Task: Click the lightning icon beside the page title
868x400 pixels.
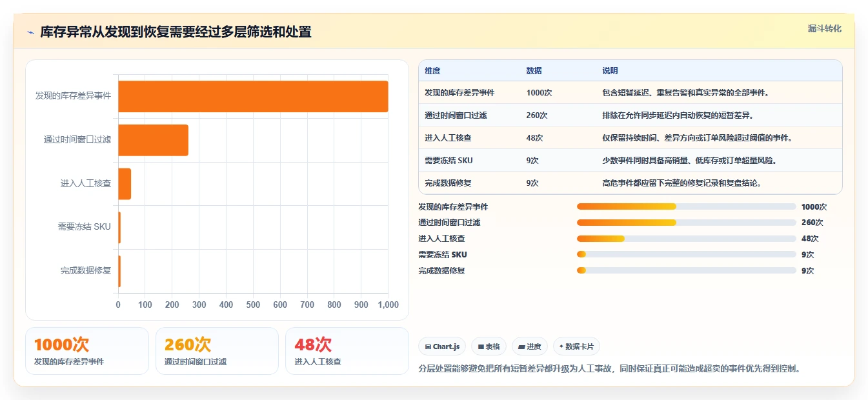Action: coord(30,32)
